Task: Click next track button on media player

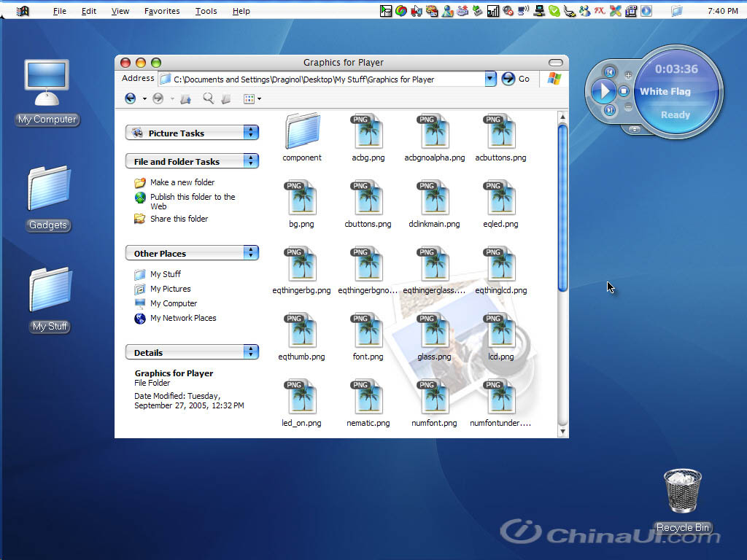Action: pos(610,110)
